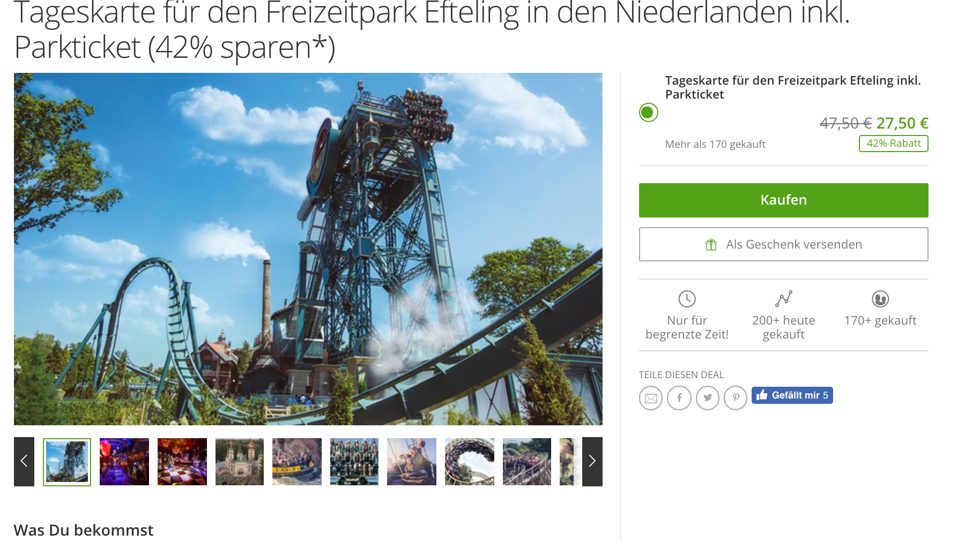Share deal via email icon

point(651,398)
